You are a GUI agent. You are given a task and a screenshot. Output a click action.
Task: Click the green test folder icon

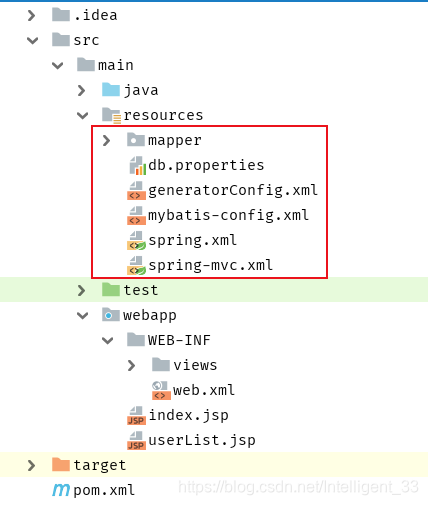[111, 290]
